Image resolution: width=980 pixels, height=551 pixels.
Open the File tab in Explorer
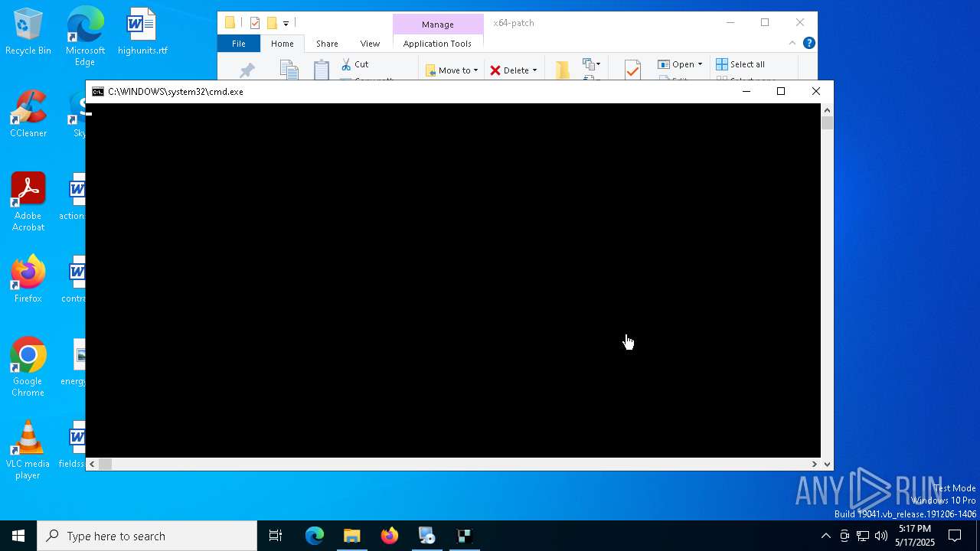[239, 44]
